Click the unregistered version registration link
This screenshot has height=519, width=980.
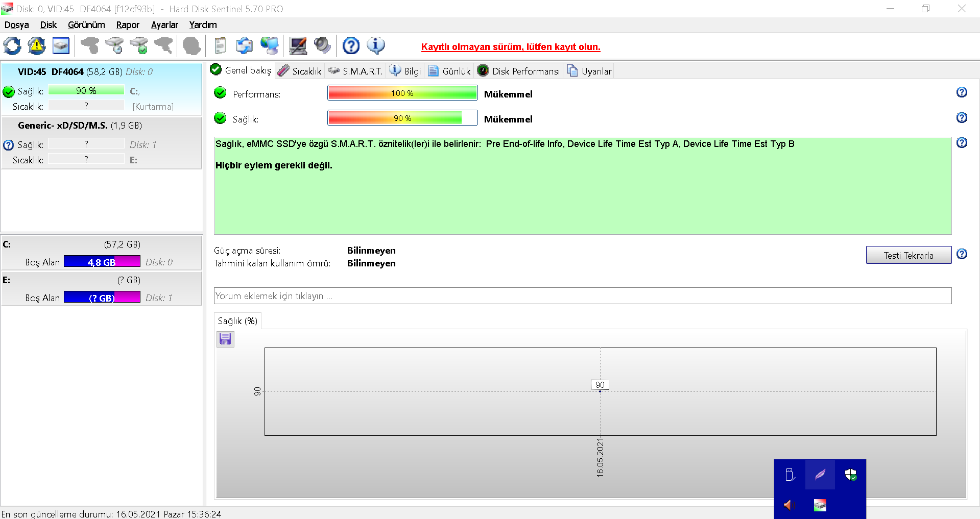(x=511, y=47)
